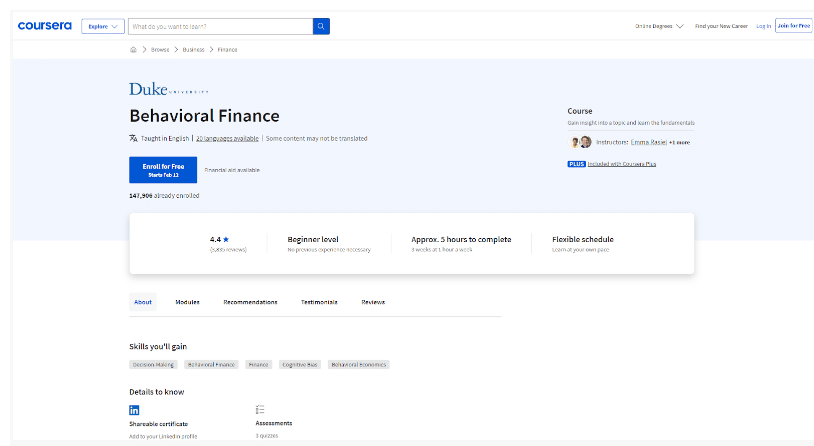Click the 'Behavioral Finance' course title
814x446 pixels.
point(205,116)
